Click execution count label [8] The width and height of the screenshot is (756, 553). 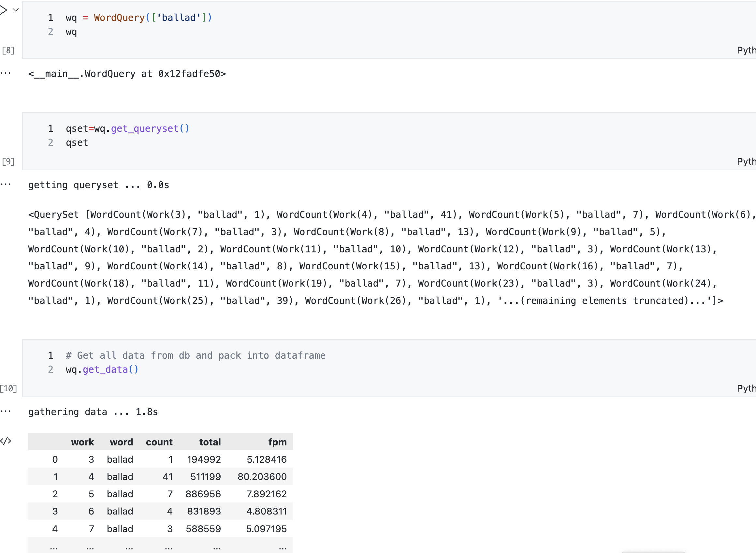[8, 50]
